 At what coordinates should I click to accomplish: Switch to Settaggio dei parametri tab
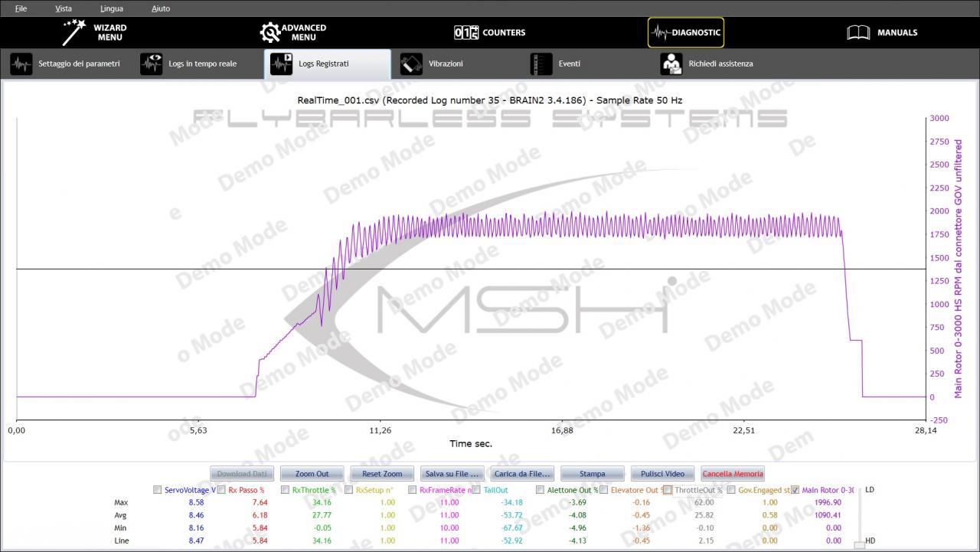click(67, 64)
